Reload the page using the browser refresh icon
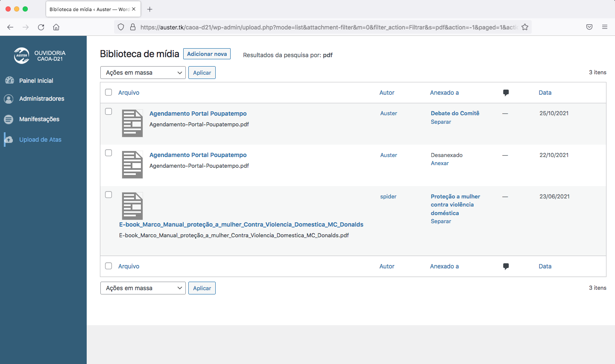 pyautogui.click(x=41, y=27)
